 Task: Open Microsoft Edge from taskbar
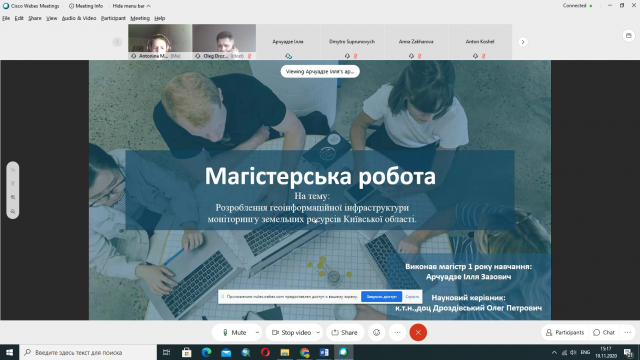pyautogui.click(x=206, y=352)
